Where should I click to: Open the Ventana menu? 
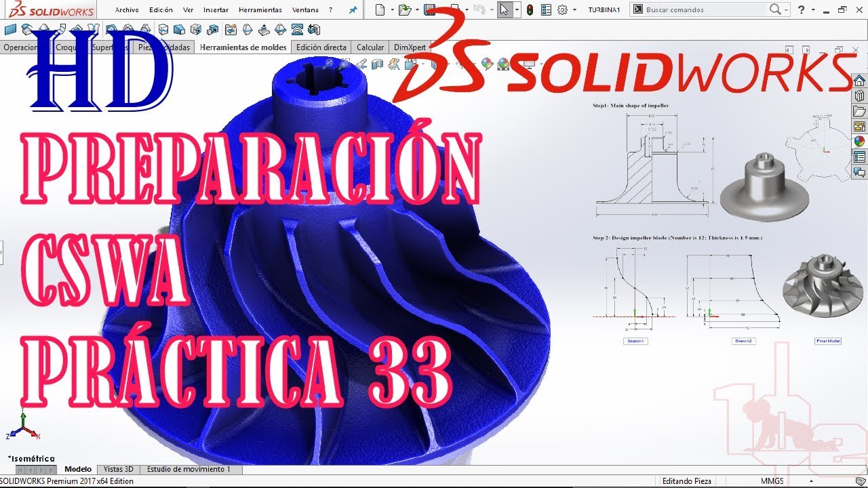[305, 10]
